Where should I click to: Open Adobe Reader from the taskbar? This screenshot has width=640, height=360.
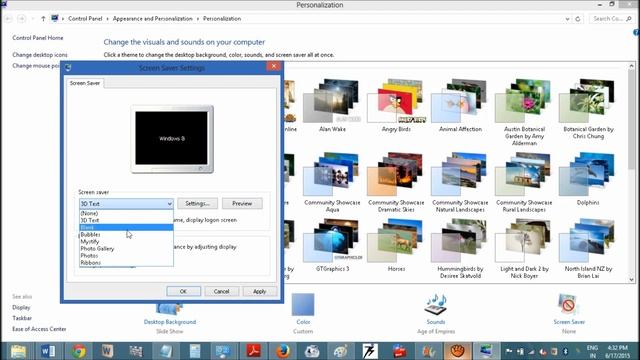[253, 351]
